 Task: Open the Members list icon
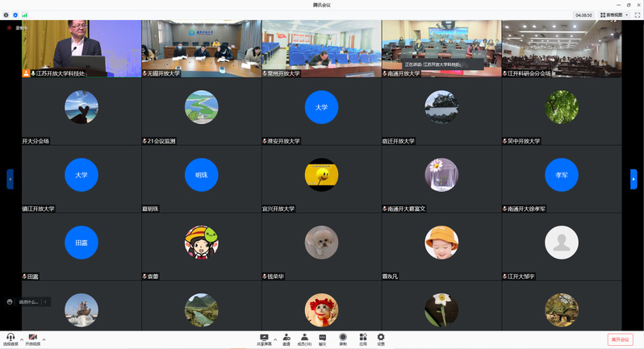pos(305,338)
